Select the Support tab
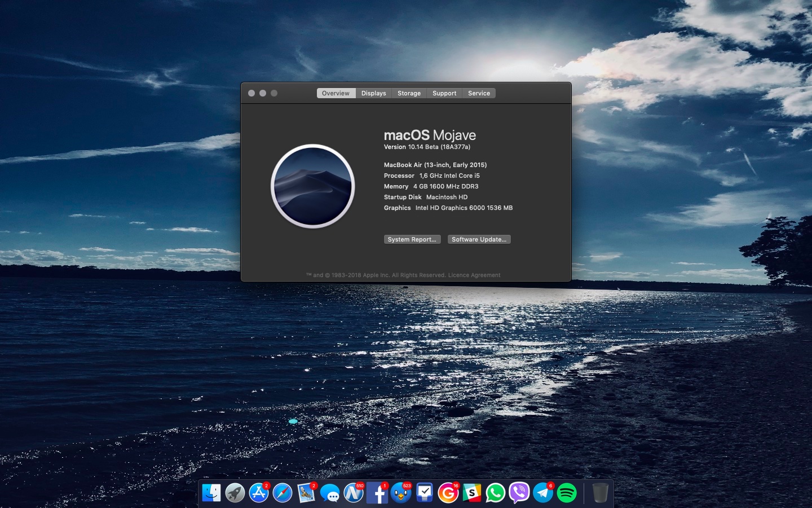This screenshot has width=812, height=508. point(444,93)
